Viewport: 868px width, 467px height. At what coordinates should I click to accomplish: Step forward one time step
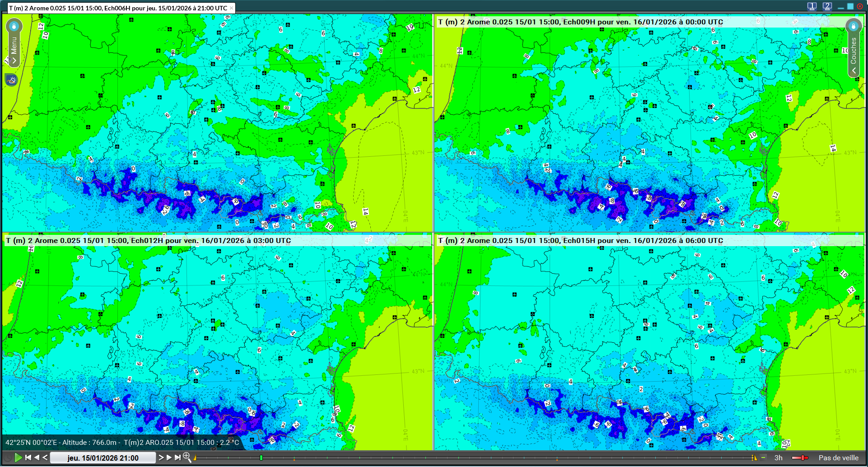click(x=161, y=458)
